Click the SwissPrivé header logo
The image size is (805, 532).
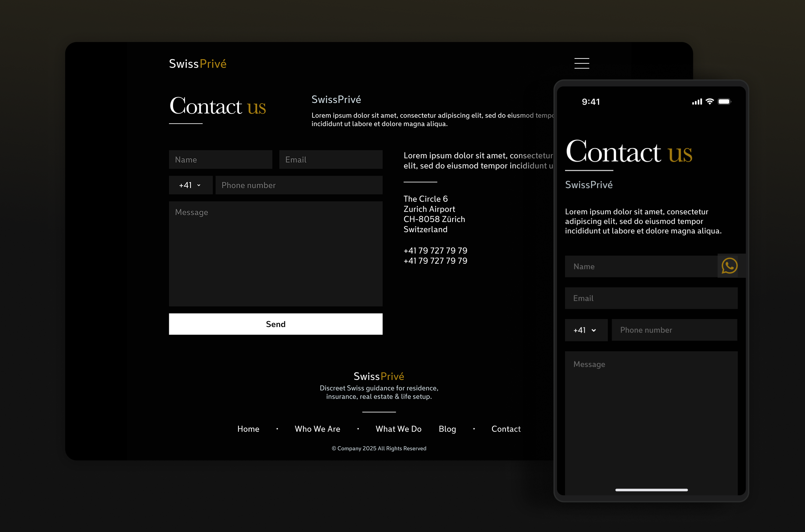(198, 64)
